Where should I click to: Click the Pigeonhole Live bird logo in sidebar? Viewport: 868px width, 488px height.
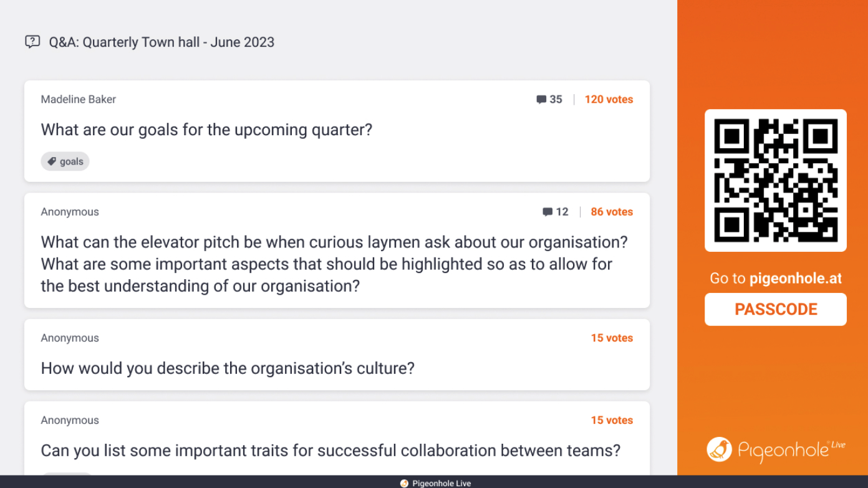(x=719, y=449)
